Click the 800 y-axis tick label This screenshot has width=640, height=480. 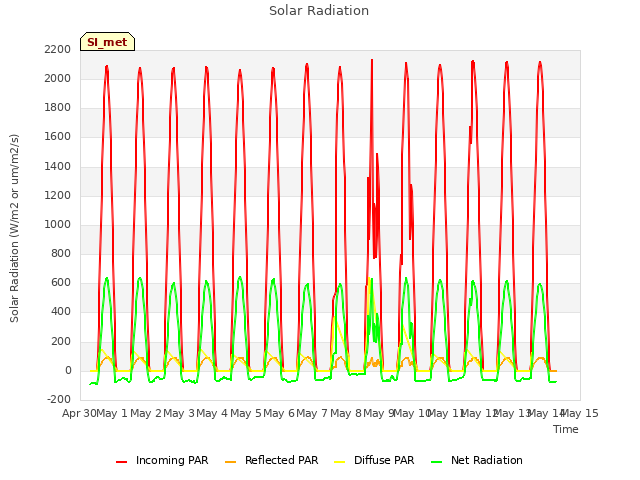pos(61,254)
